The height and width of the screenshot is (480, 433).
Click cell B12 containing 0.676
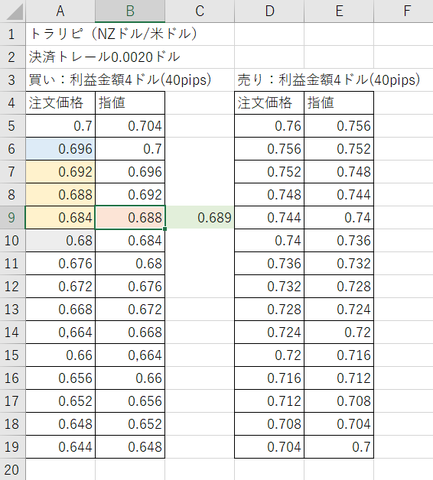(x=130, y=286)
